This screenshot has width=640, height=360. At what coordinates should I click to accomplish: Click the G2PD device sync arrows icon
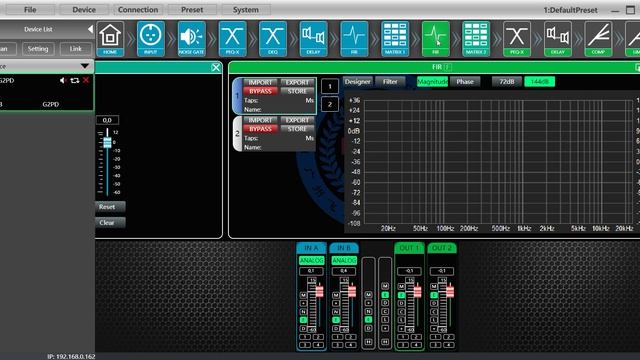[75, 80]
